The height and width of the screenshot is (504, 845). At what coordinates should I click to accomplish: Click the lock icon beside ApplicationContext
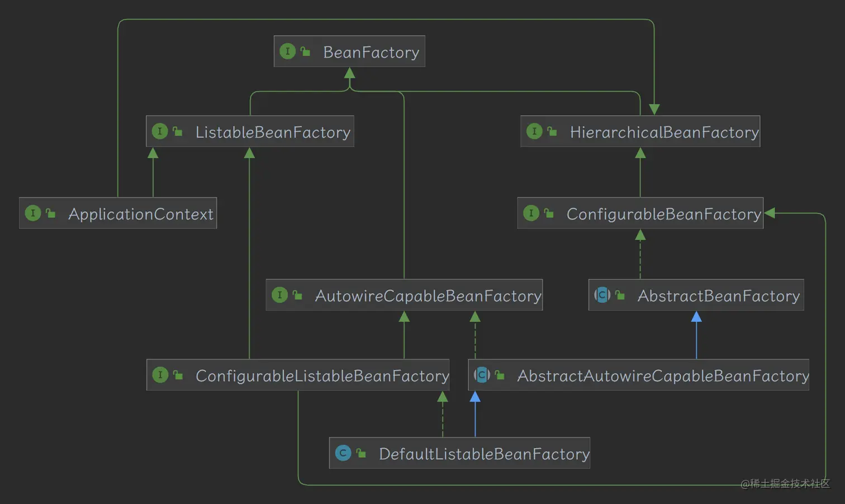click(51, 213)
